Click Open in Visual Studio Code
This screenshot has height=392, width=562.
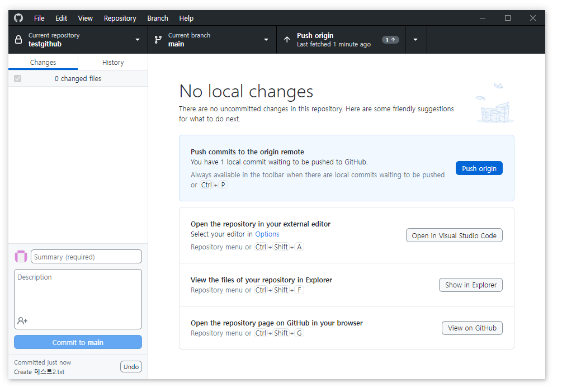click(454, 235)
